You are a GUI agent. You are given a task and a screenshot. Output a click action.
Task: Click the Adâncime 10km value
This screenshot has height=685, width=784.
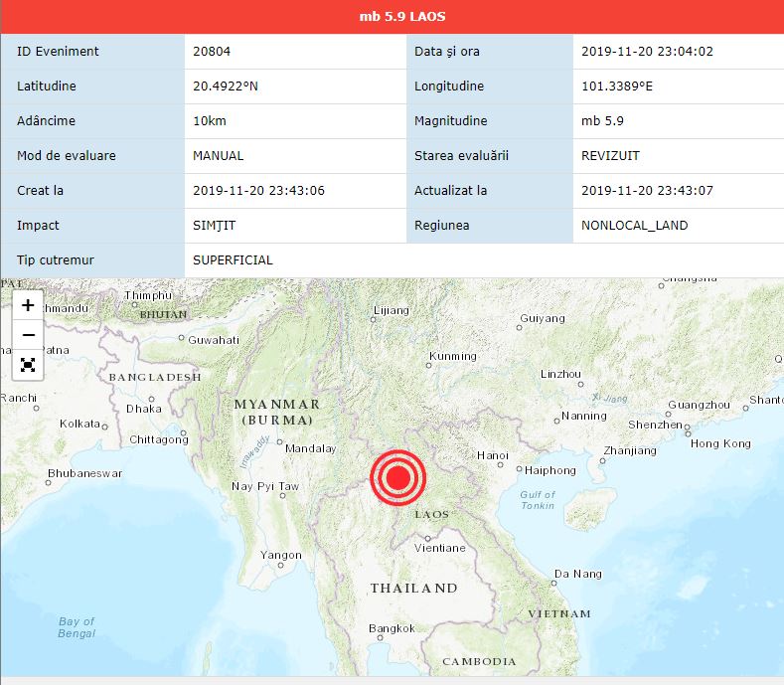(x=209, y=121)
